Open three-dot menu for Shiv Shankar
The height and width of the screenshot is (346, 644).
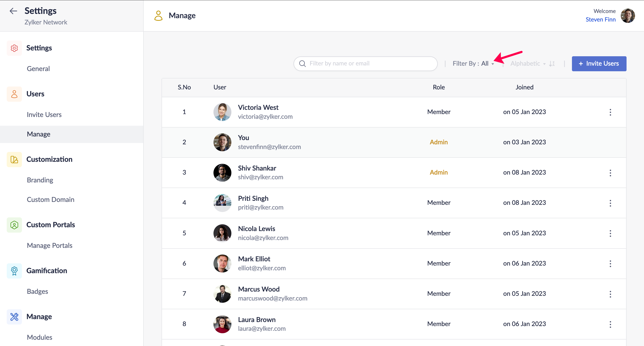pos(610,173)
